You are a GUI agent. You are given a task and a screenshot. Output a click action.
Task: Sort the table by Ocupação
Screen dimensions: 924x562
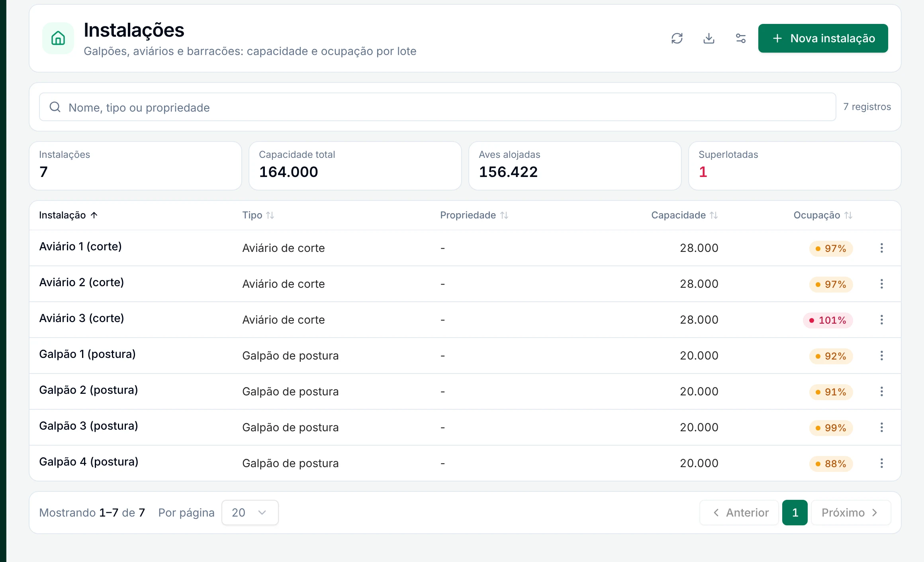[823, 215]
